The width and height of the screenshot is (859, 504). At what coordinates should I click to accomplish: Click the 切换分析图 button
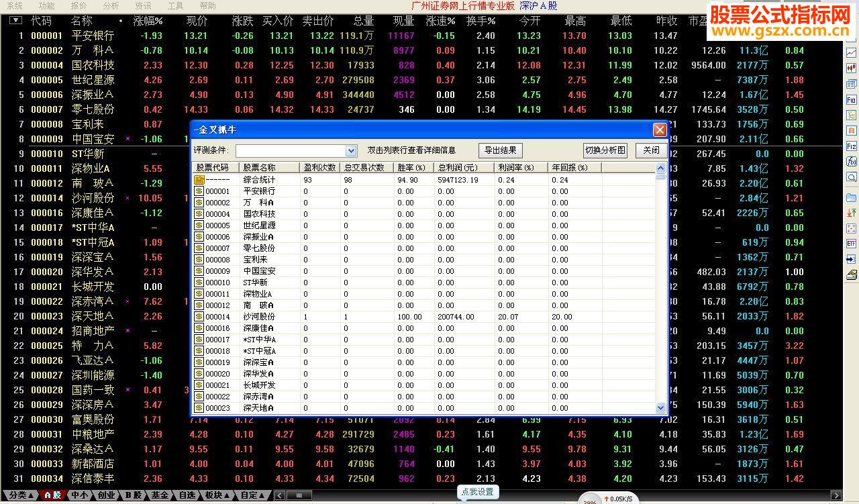coord(605,150)
